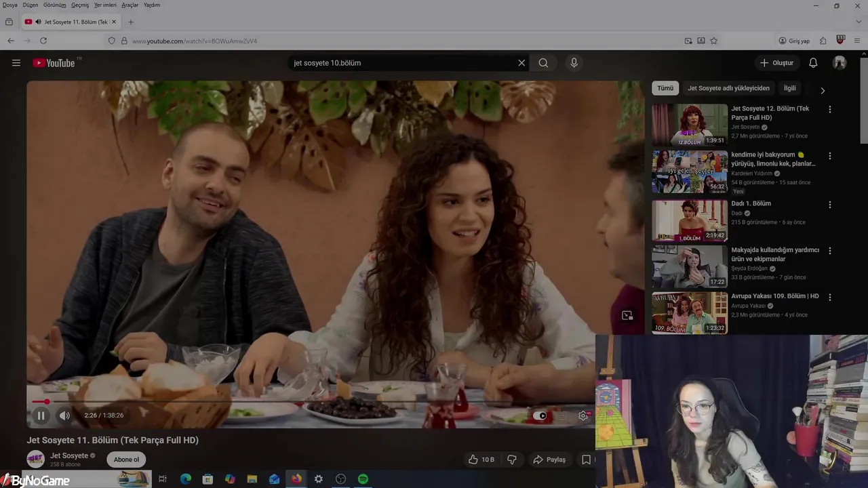Open options for Jet Sosyete 12. Bölüm
868x488 pixels.
point(829,109)
